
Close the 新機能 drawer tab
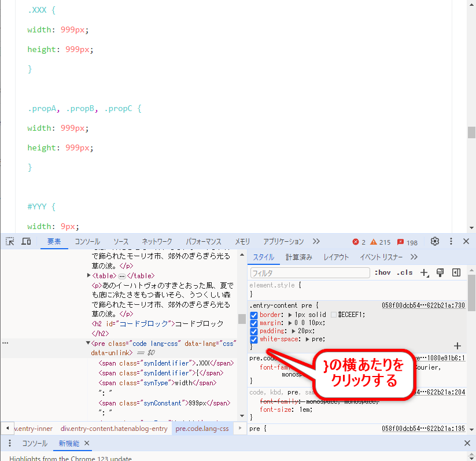pos(87,443)
